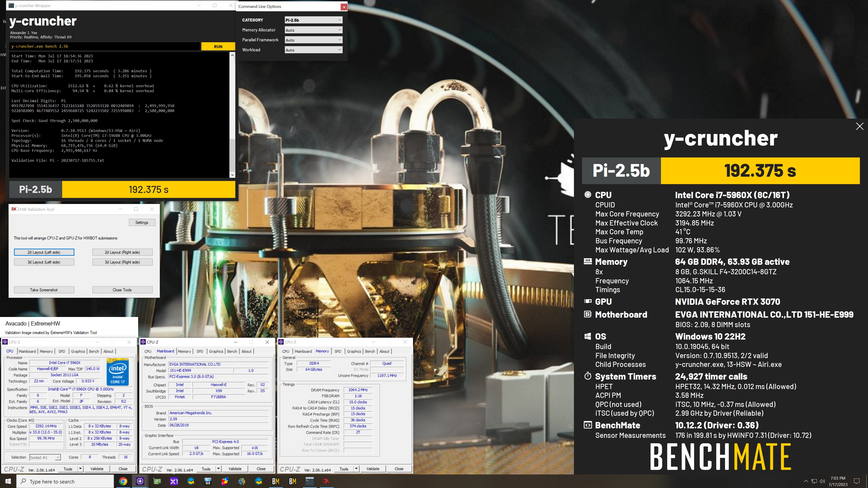Maximize the y-cruncher Wrapper window
This screenshot has height=488, width=868.
pos(215,5)
